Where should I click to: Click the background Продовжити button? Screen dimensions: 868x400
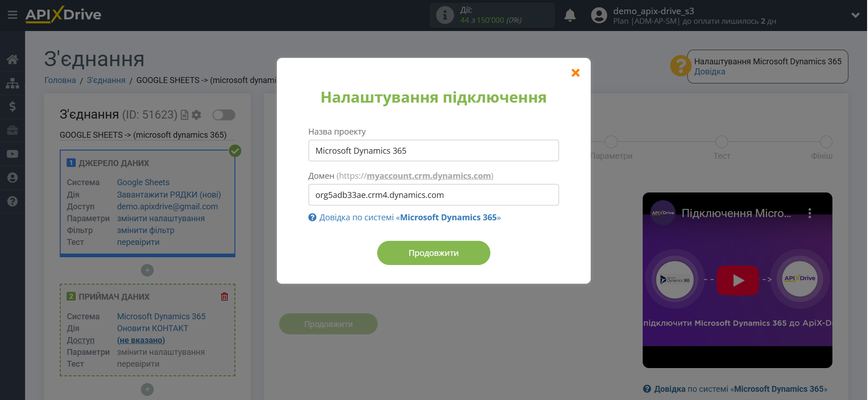[328, 324]
